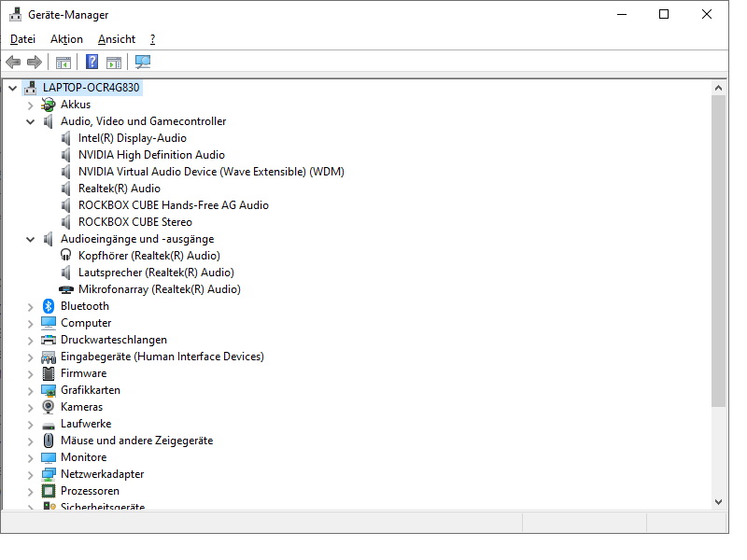Viewport: 747px width, 560px height.
Task: Expand the Grafikkarten category
Action: [x=31, y=391]
